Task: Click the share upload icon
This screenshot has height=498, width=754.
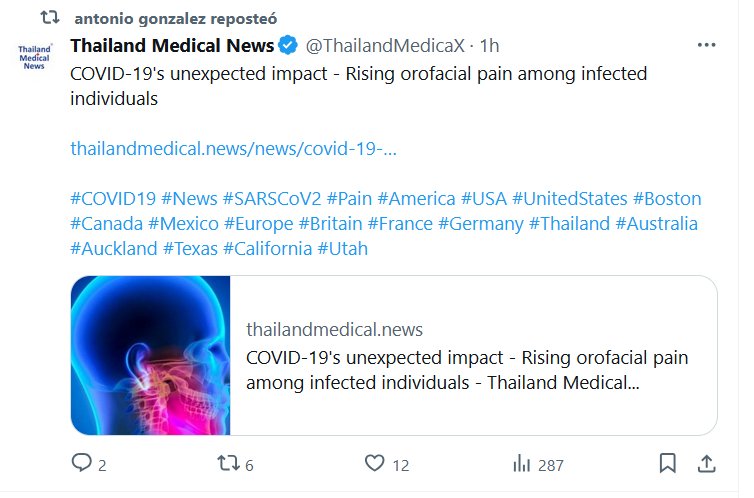Action: click(706, 464)
